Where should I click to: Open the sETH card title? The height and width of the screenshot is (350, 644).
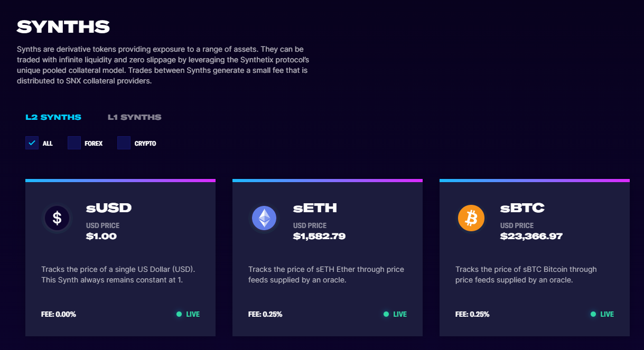point(315,208)
